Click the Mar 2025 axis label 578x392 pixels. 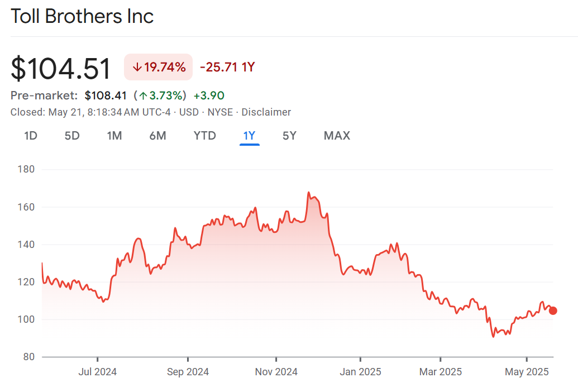[441, 372]
